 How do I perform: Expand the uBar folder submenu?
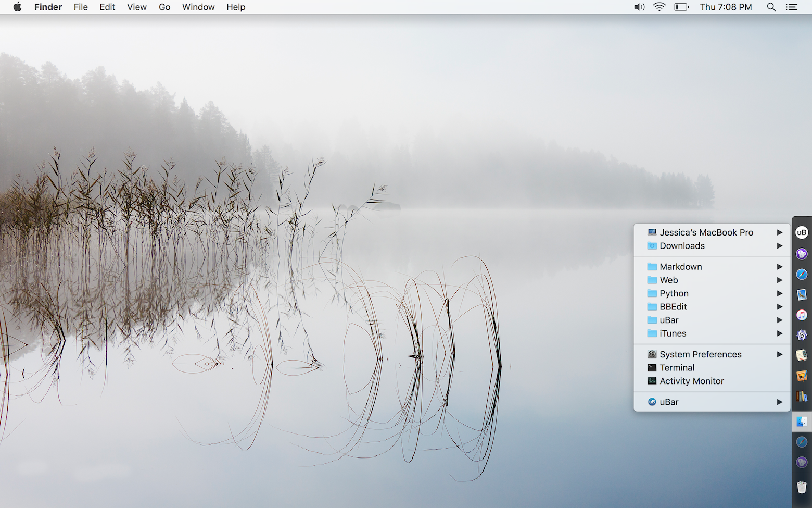click(x=712, y=320)
